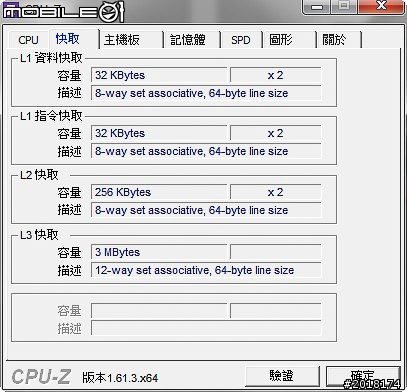Minimize the CPU-Z window
The image size is (407, 392).
tap(317, 6)
